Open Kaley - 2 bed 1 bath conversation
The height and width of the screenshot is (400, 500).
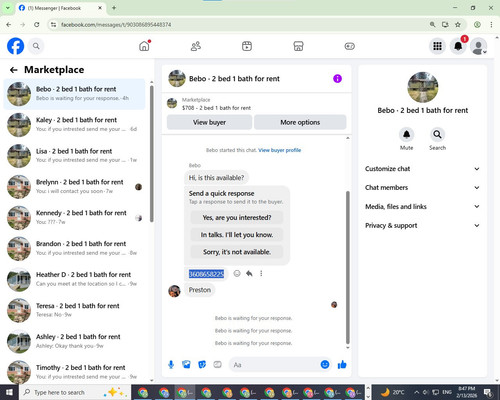coord(74,124)
